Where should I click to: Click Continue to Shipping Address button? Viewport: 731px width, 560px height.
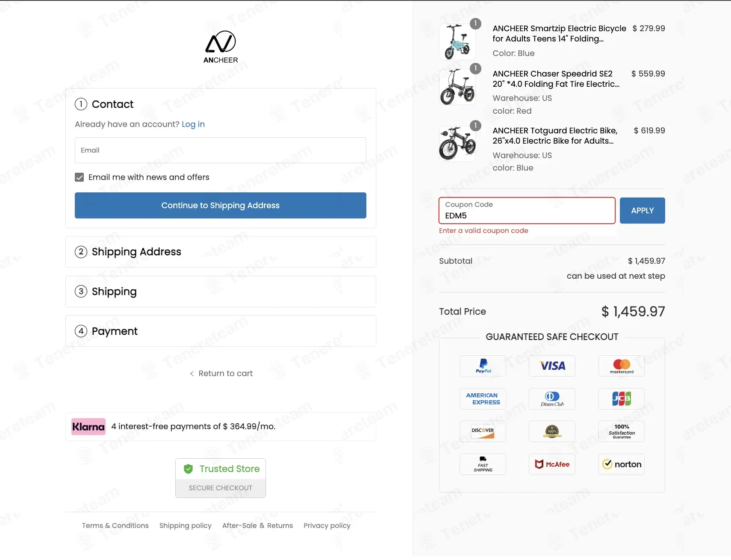[221, 206]
